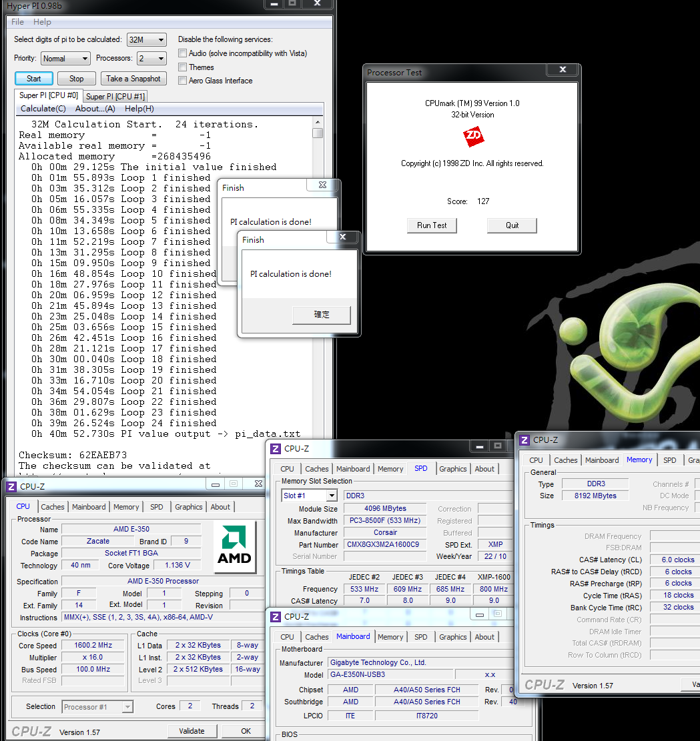Click OK in CPU-Z CPU window
Image resolution: width=700 pixels, height=741 pixels.
[x=246, y=731]
